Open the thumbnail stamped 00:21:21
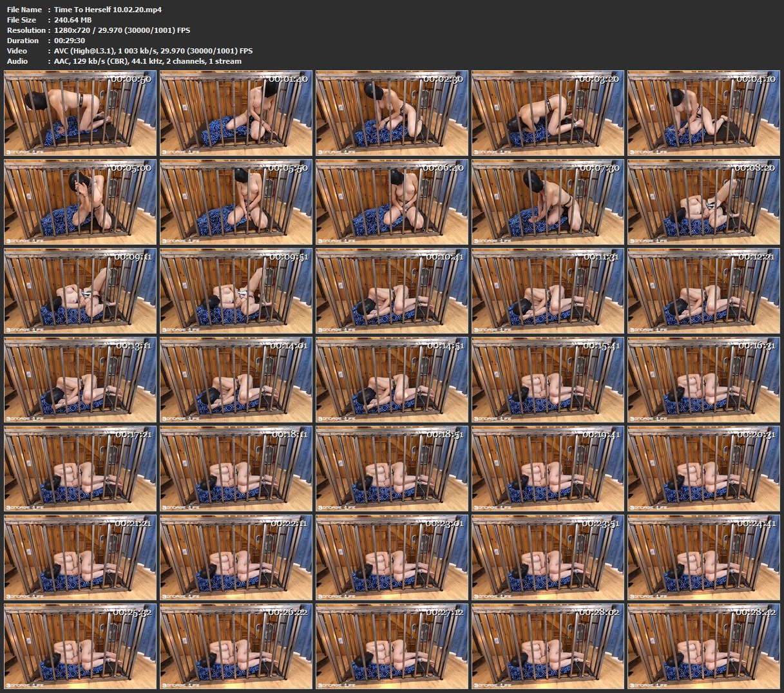 pyautogui.click(x=79, y=558)
